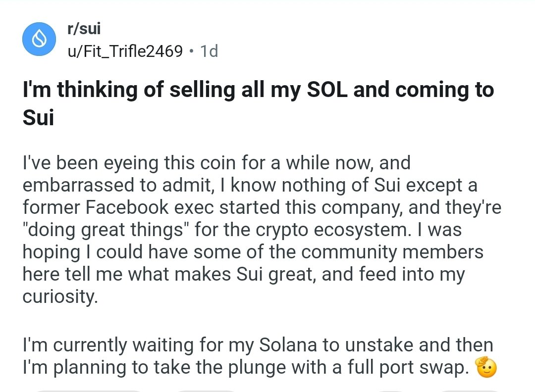This screenshot has height=392, width=535.
Task: Open the r/sui community avatar icon
Action: [x=39, y=39]
